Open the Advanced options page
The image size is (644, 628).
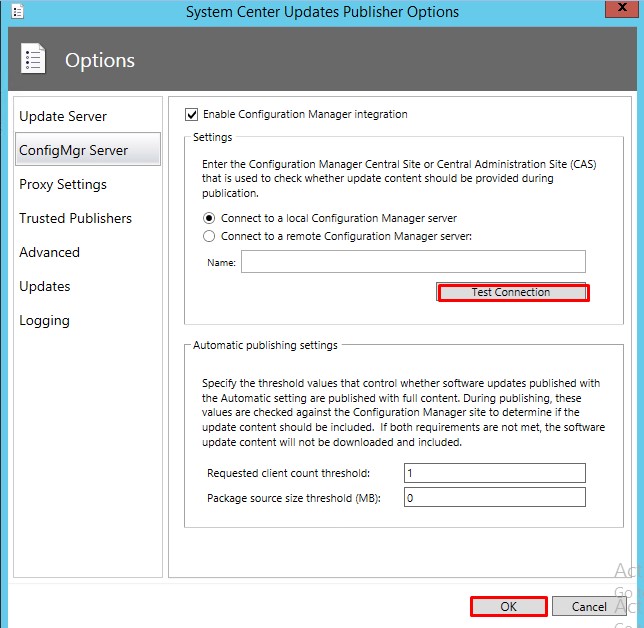pos(49,252)
